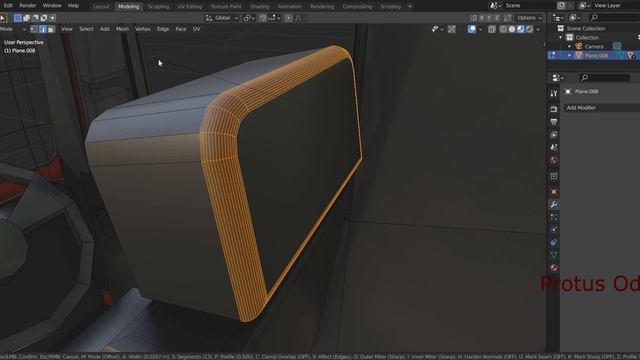This screenshot has height=360, width=640.
Task: Open the Render properties tab
Action: click(554, 109)
